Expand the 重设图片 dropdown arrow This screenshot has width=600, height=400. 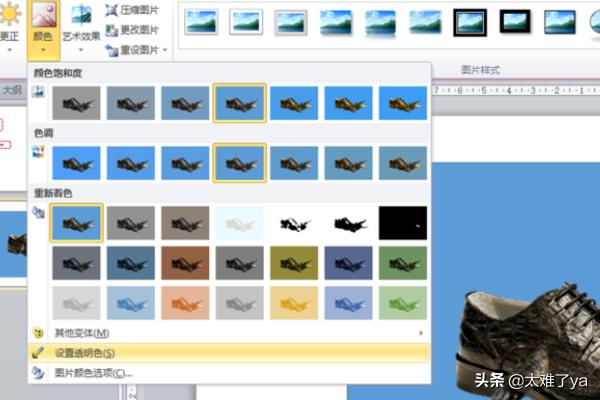165,50
